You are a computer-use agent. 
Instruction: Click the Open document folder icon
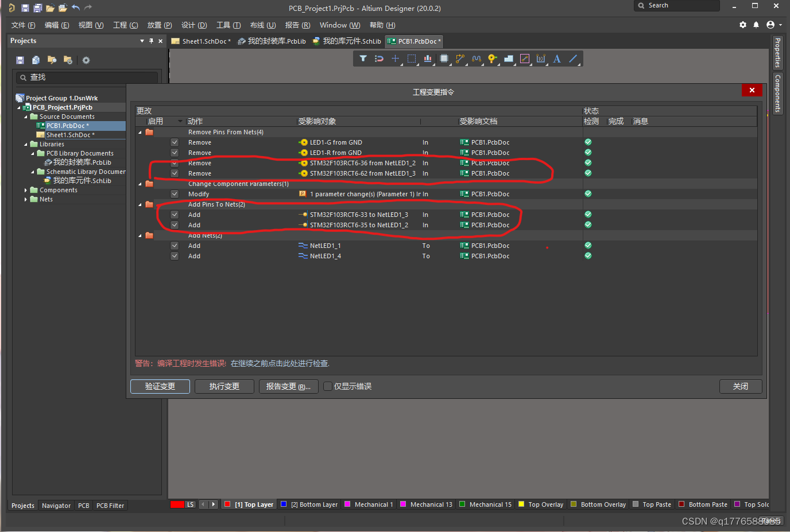click(50, 8)
